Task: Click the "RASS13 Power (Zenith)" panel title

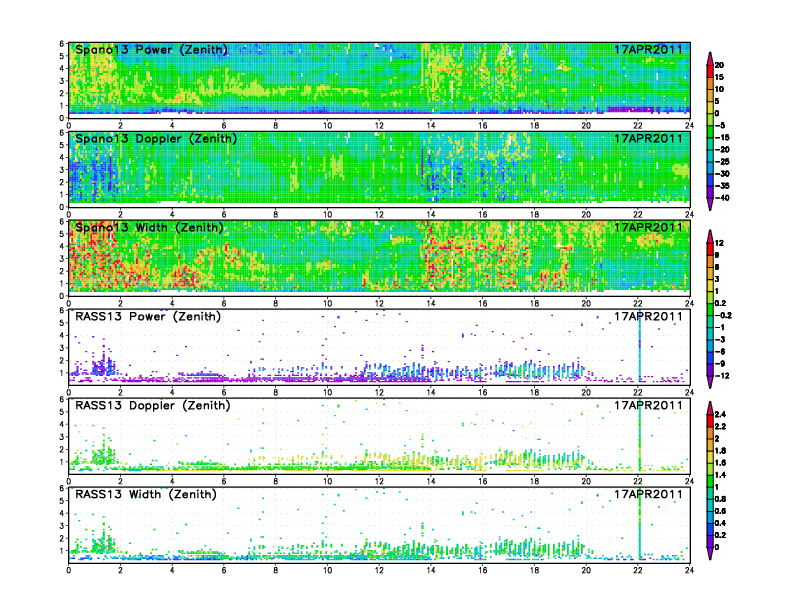Action: click(148, 317)
